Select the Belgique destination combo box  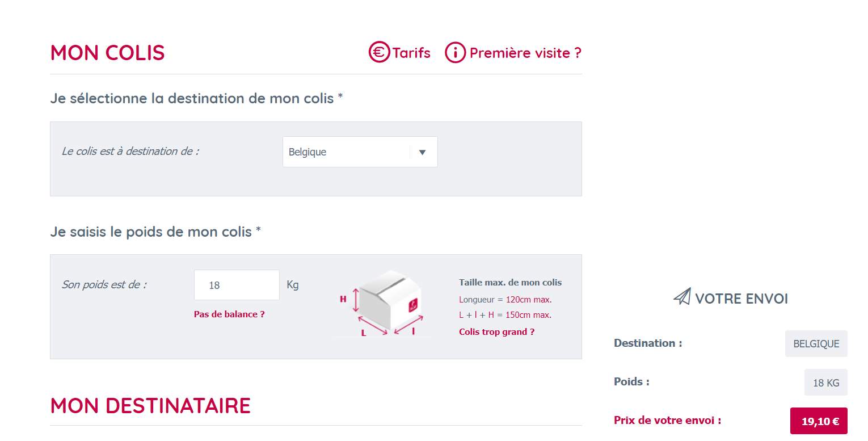346,152
